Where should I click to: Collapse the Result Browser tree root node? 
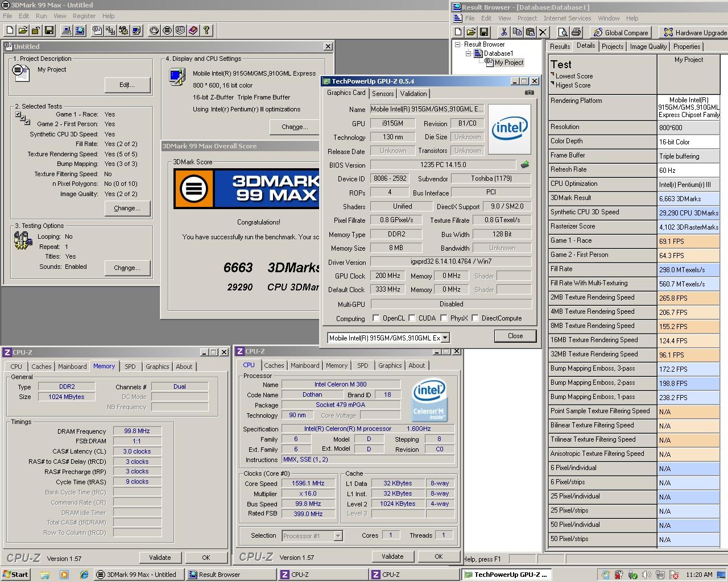coord(457,44)
